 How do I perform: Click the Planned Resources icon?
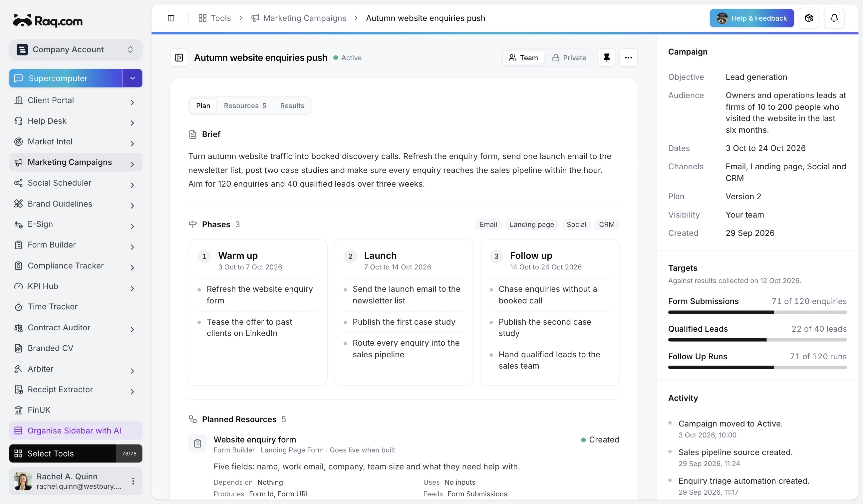pos(193,419)
